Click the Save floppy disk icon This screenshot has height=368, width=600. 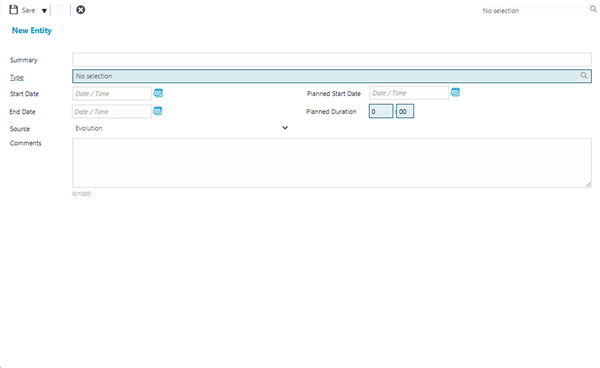click(13, 10)
